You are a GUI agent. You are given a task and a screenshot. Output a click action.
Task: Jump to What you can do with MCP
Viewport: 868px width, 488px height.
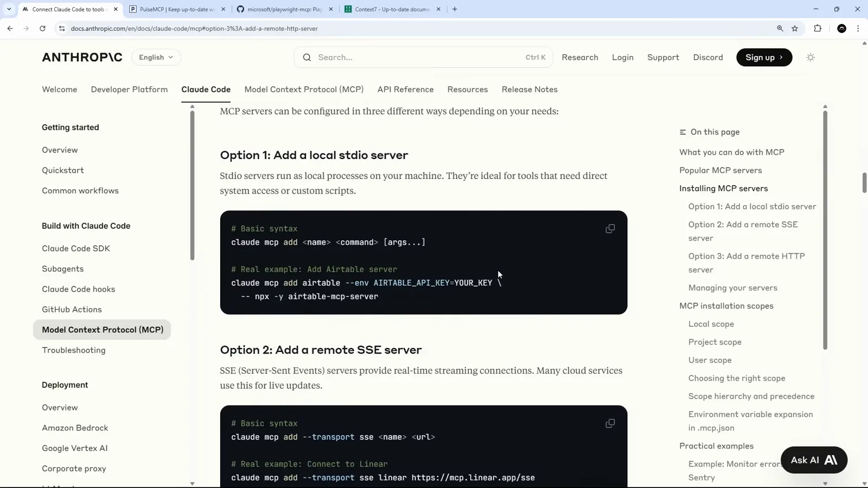[732, 152]
